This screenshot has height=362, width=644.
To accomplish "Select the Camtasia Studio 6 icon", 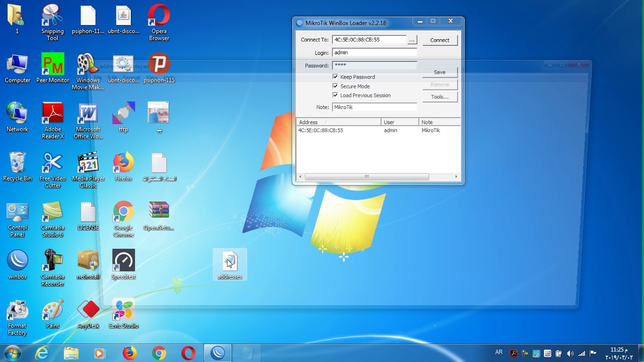I will pos(52,219).
